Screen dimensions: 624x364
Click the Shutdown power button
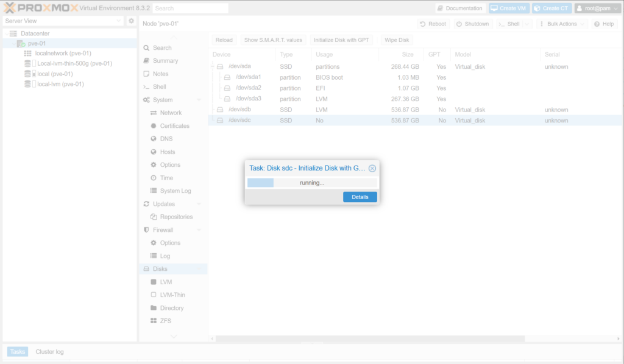[x=472, y=24]
